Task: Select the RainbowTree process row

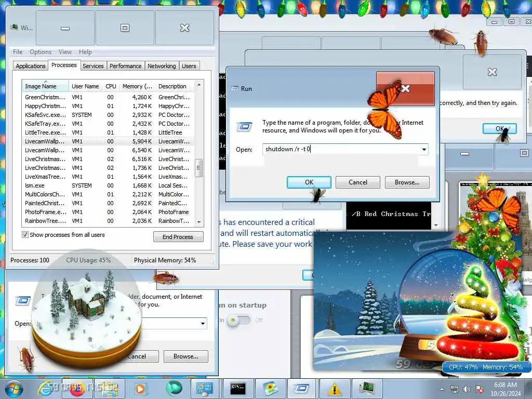Action: click(108, 221)
